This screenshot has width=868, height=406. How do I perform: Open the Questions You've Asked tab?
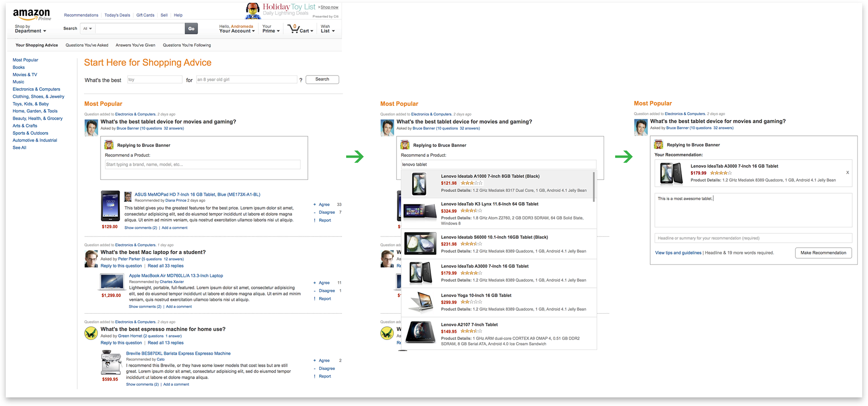[x=87, y=45]
